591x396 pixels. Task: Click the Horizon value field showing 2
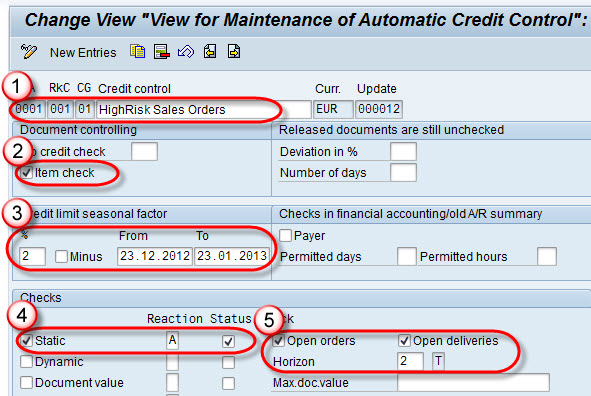tap(410, 361)
